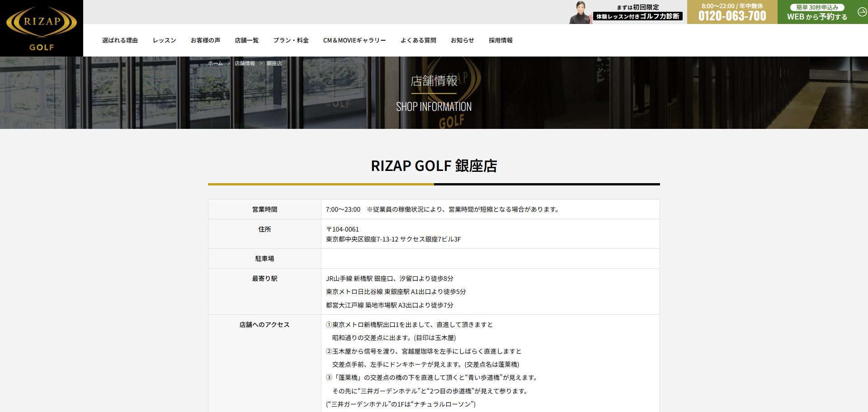Click the ホーム breadcrumb link
This screenshot has height=412, width=868.
point(215,63)
